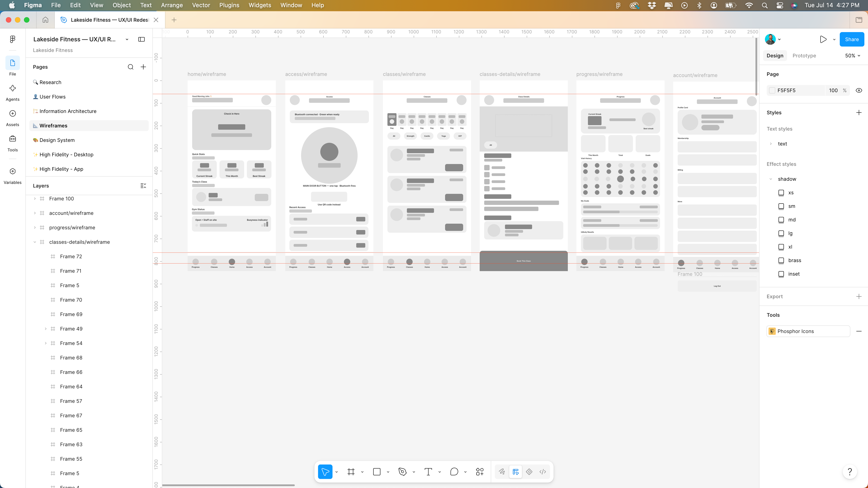Open the High Fidelity - App page
The width and height of the screenshot is (868, 488).
[x=89, y=169]
